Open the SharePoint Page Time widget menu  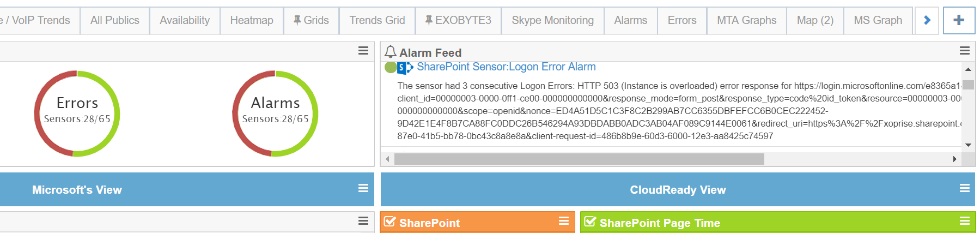click(x=964, y=221)
